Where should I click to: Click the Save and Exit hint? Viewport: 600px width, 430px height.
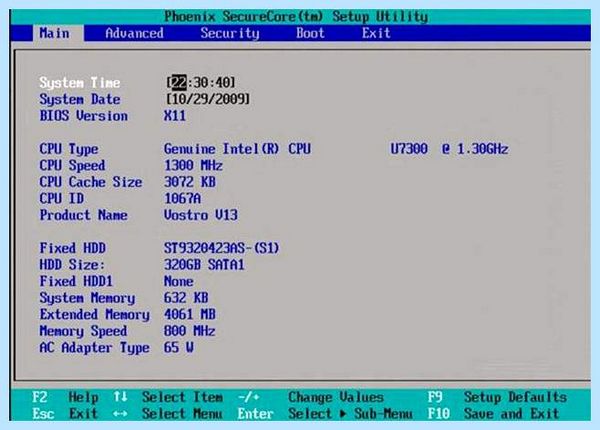pos(512,414)
